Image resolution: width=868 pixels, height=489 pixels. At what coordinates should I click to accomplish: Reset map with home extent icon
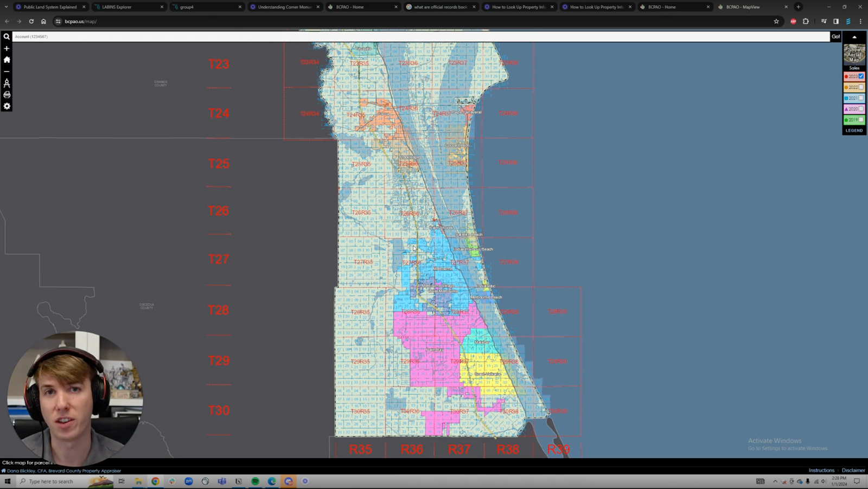7,60
